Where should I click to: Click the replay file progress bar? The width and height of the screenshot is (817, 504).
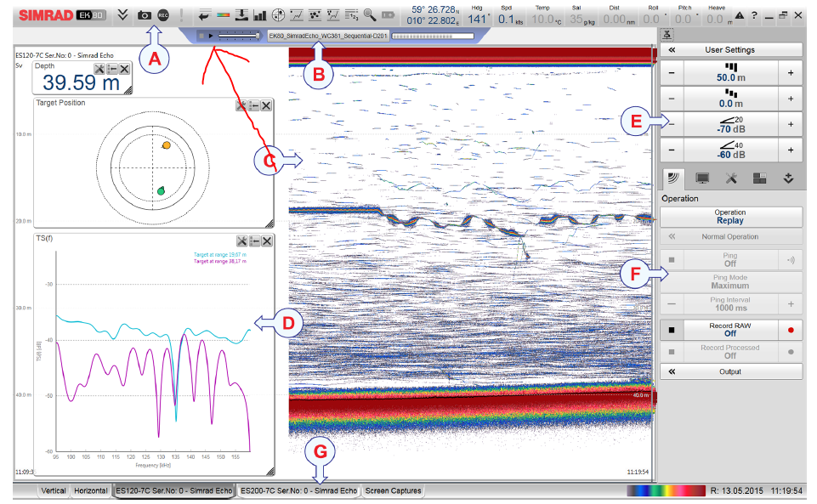[x=433, y=36]
